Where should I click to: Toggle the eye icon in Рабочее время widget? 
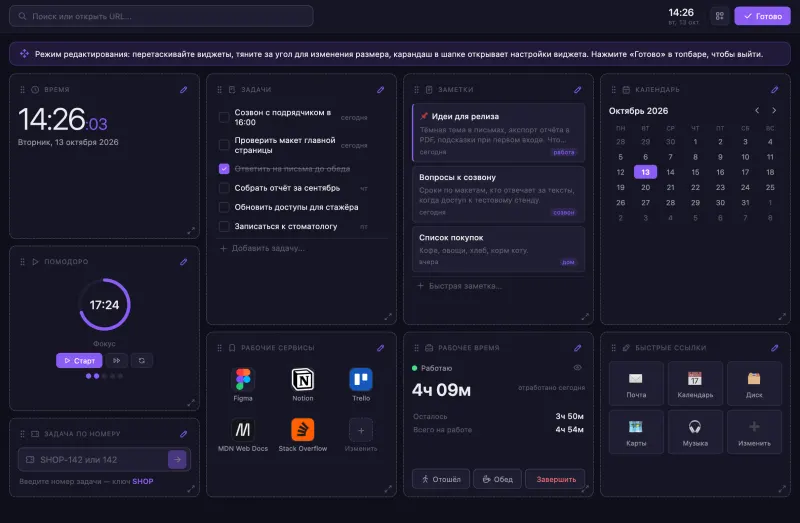(x=578, y=368)
